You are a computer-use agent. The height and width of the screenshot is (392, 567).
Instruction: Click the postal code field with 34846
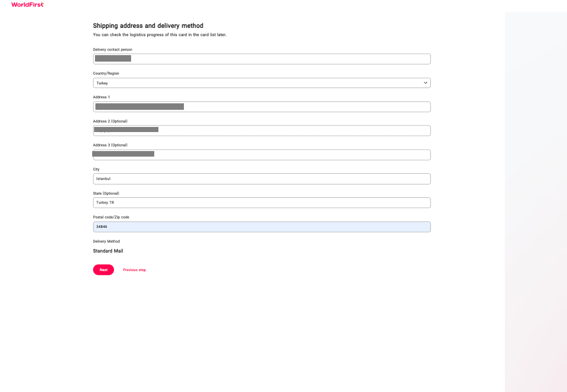(x=262, y=227)
